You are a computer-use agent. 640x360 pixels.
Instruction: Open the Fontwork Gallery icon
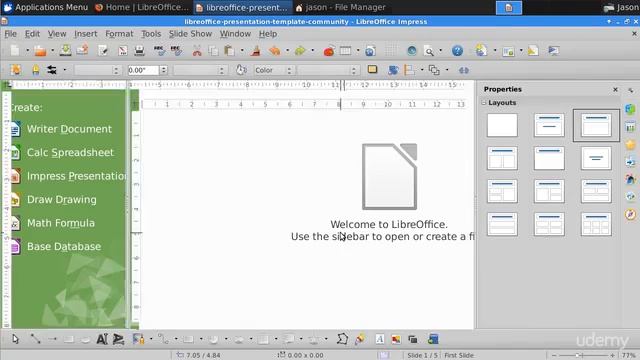[380, 339]
